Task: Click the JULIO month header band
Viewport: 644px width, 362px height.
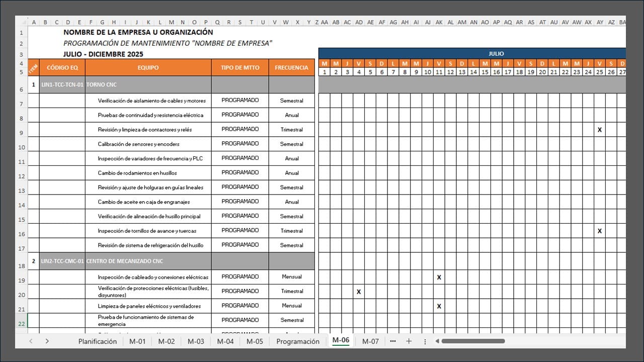Action: [x=496, y=54]
